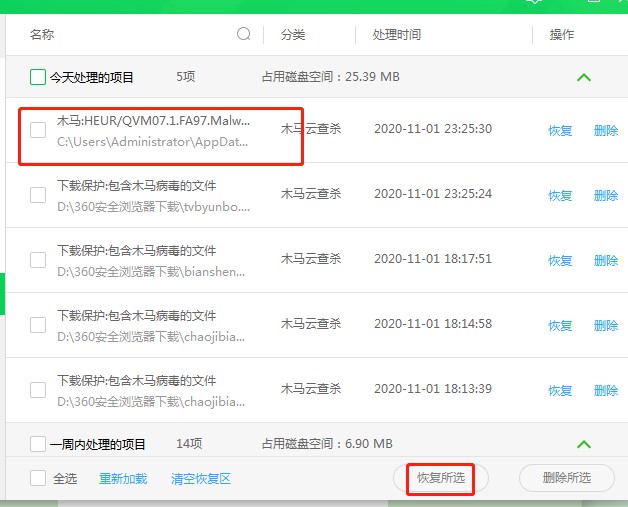Check the 木马:HEUR/QVM07.1.FA97 item checkbox
This screenshot has height=507, width=628.
pos(38,130)
